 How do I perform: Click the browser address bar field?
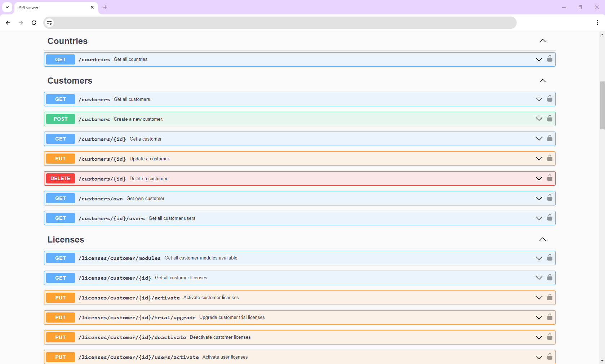point(281,23)
